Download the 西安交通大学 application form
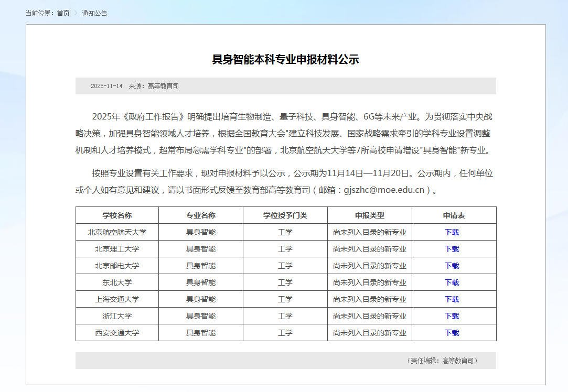This screenshot has width=568, height=392. [x=453, y=332]
